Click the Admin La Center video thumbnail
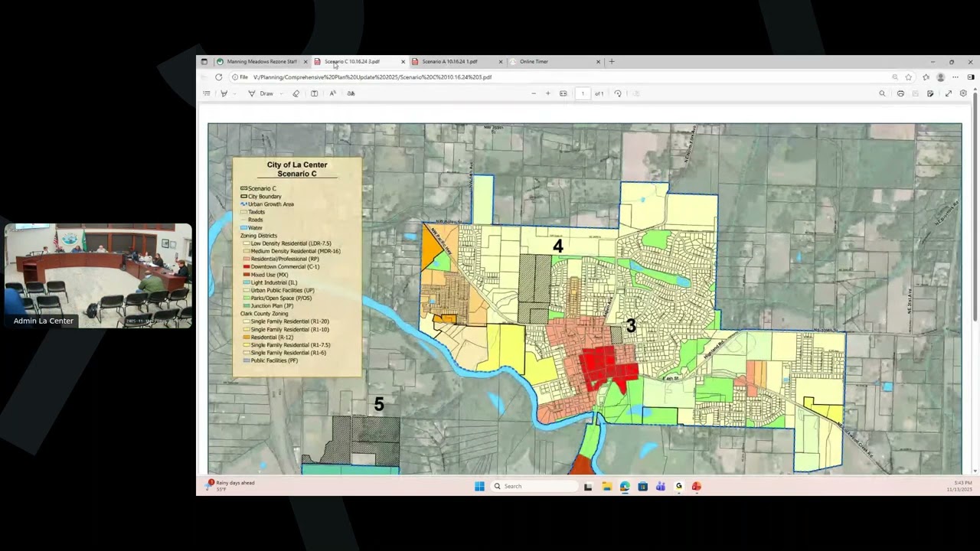Screen dimensions: 980x551 tap(98, 276)
